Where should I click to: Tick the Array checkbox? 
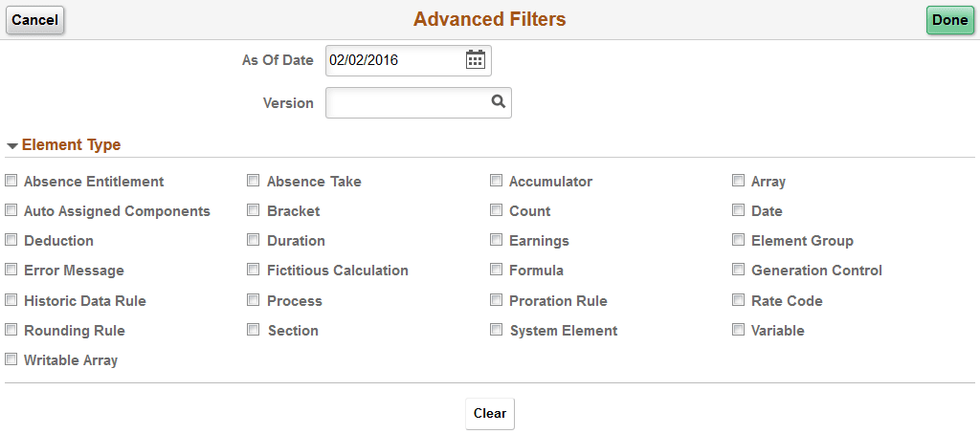[x=739, y=181]
